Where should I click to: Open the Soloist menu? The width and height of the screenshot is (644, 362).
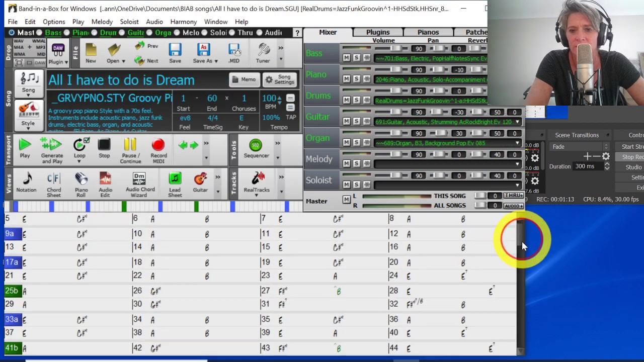(x=129, y=22)
